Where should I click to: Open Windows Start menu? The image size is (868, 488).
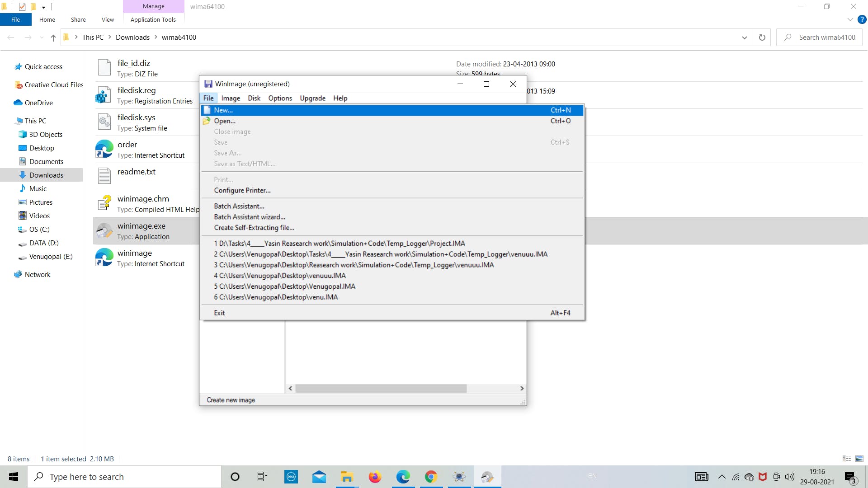point(14,477)
